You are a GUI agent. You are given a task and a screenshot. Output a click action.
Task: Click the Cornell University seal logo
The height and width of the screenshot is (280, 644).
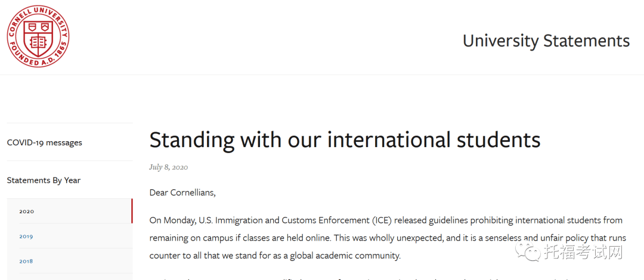[38, 36]
